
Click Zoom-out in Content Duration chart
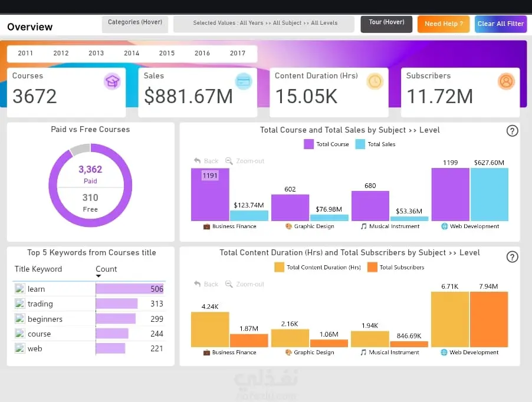tap(245, 284)
